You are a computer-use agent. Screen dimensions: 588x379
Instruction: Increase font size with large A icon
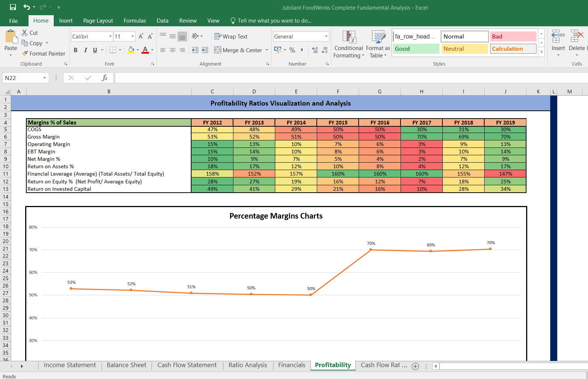141,36
